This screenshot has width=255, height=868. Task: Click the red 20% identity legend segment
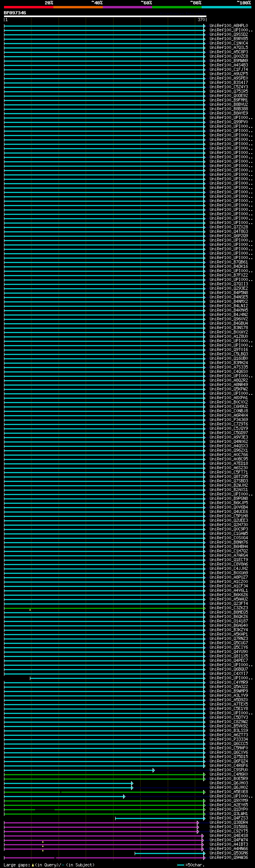tap(29, 7)
